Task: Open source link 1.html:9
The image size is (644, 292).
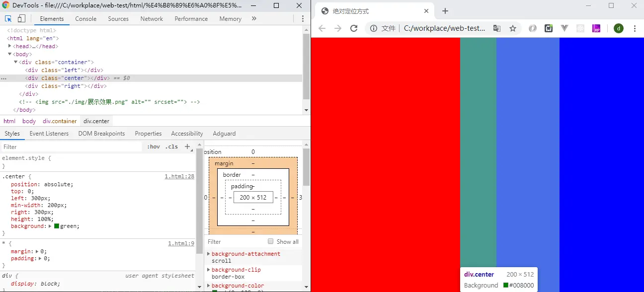Action: pyautogui.click(x=181, y=243)
